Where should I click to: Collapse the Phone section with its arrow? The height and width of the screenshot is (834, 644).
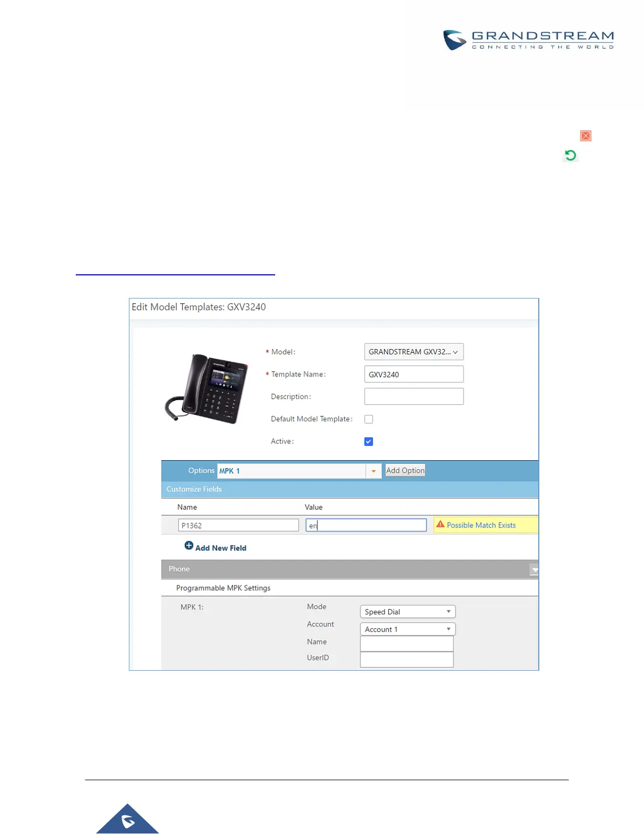click(534, 569)
